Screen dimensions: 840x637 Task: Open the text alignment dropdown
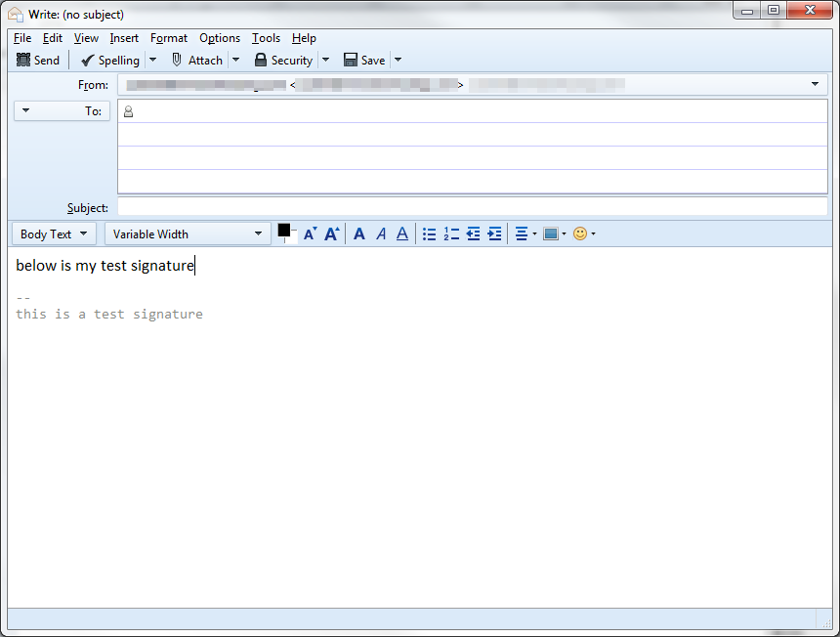525,234
